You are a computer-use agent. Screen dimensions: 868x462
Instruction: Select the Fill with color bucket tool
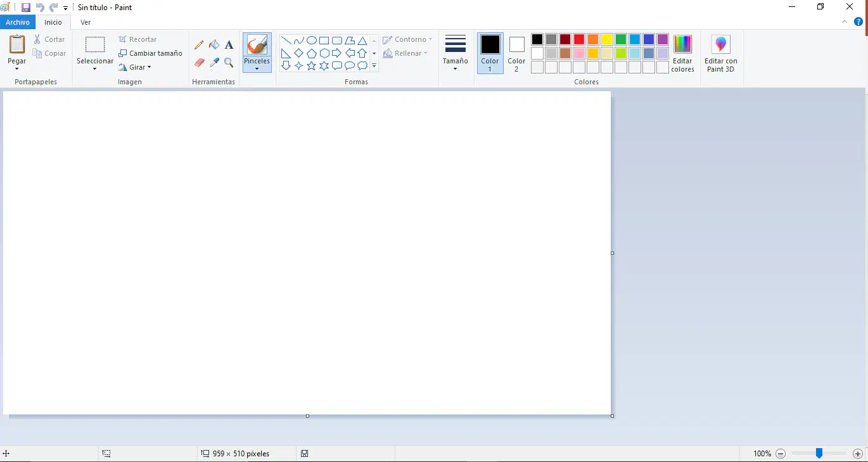214,45
